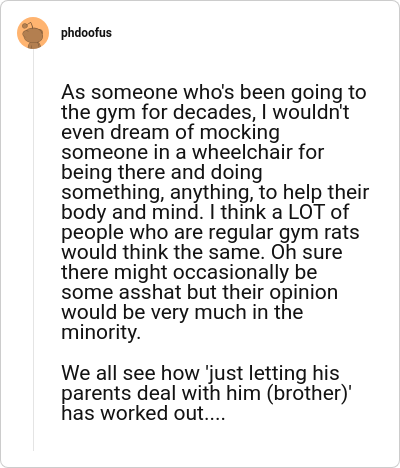Click the word 'decades,' in the comment

214,112
